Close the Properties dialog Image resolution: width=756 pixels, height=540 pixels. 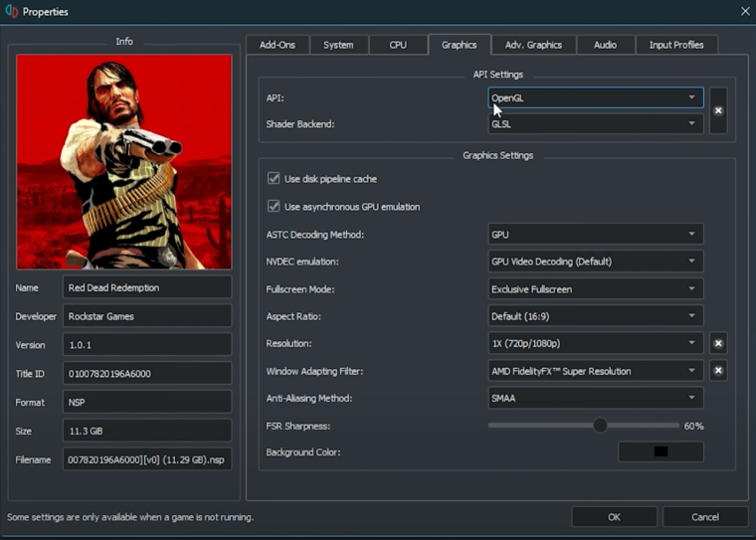coord(745,11)
